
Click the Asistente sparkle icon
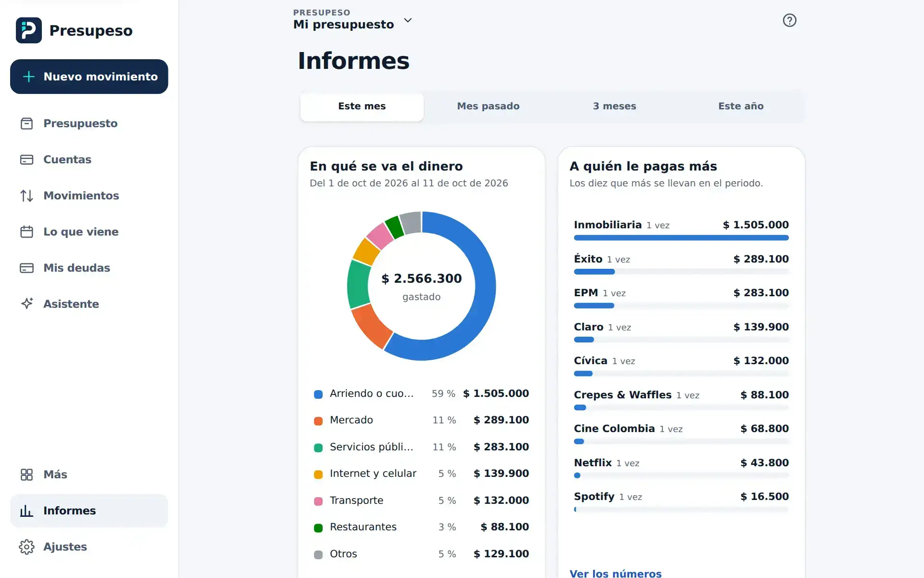pyautogui.click(x=26, y=303)
